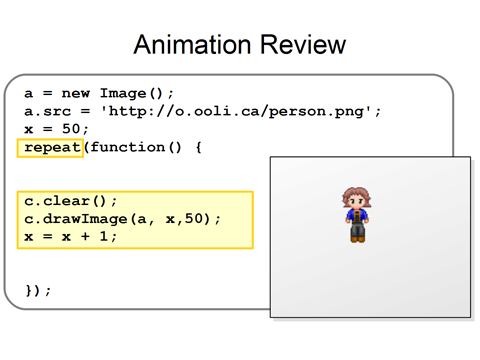Image resolution: width=480 pixels, height=360 pixels.
Task: Click the word "Image" in first code line
Action: pos(123,93)
